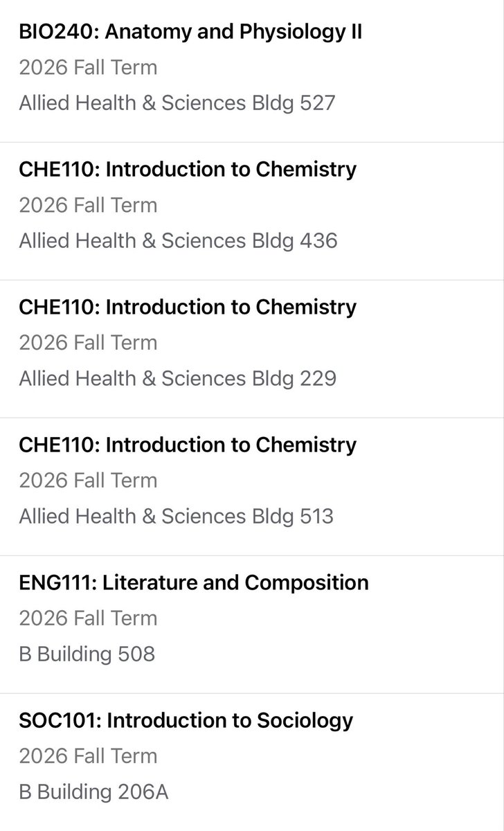504x831 pixels.
Task: Select CHE110 course in Bldg 436
Action: point(252,211)
